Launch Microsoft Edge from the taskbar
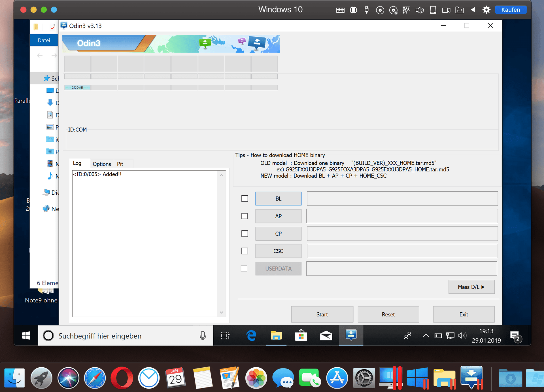Viewport: 544px width, 392px height. click(x=251, y=336)
